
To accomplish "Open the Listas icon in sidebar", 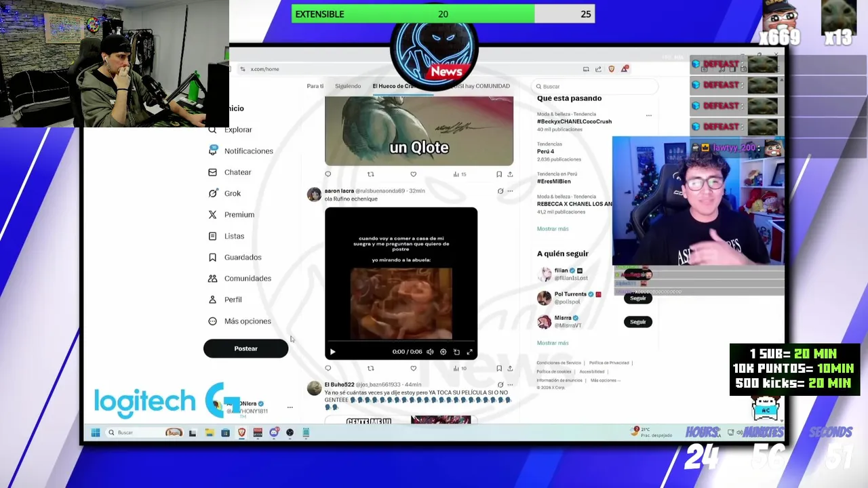I will 212,236.
